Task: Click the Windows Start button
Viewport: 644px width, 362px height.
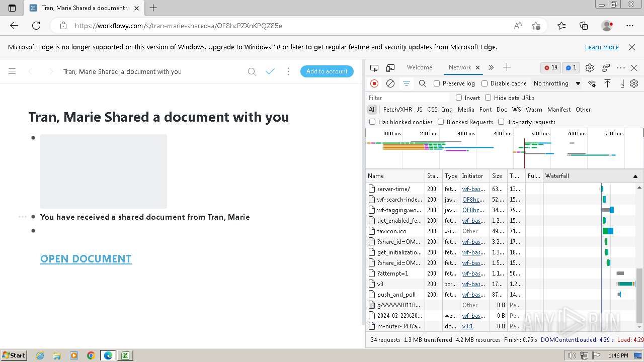Action: (14, 355)
